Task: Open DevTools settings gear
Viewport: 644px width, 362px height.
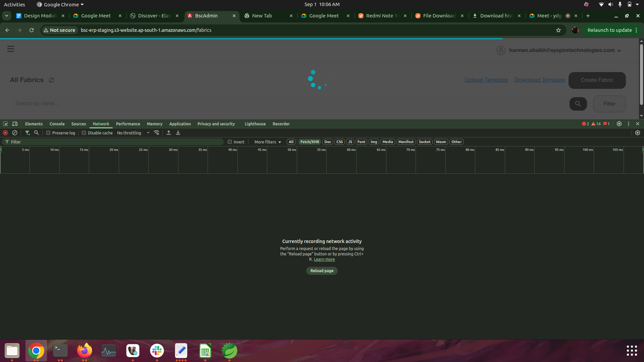Action: pos(619,124)
